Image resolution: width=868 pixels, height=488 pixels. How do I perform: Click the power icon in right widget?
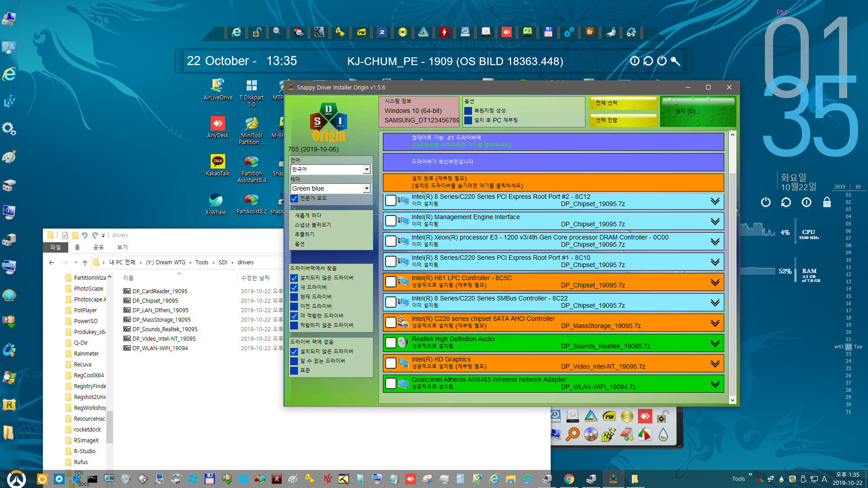click(766, 202)
